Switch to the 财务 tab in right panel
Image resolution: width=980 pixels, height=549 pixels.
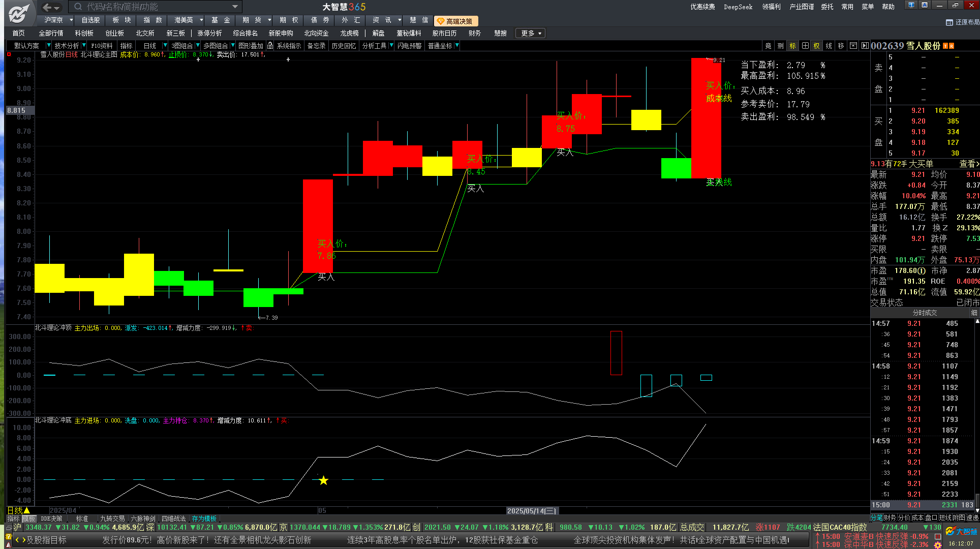click(x=890, y=517)
